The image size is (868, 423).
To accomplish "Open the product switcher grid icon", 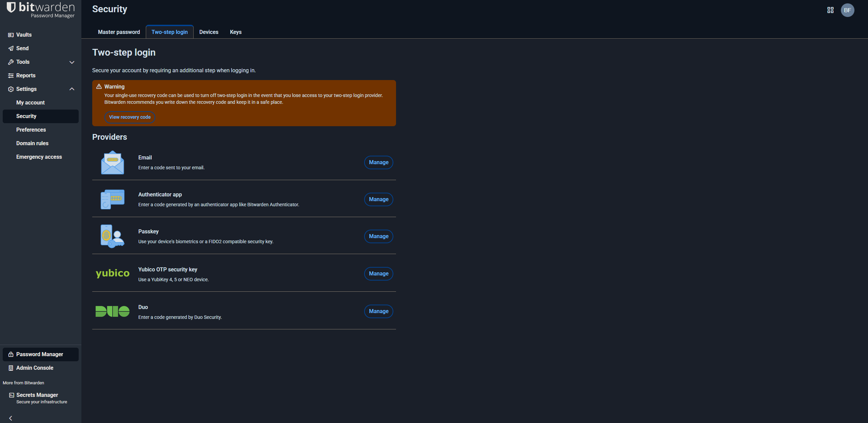I will (x=830, y=10).
